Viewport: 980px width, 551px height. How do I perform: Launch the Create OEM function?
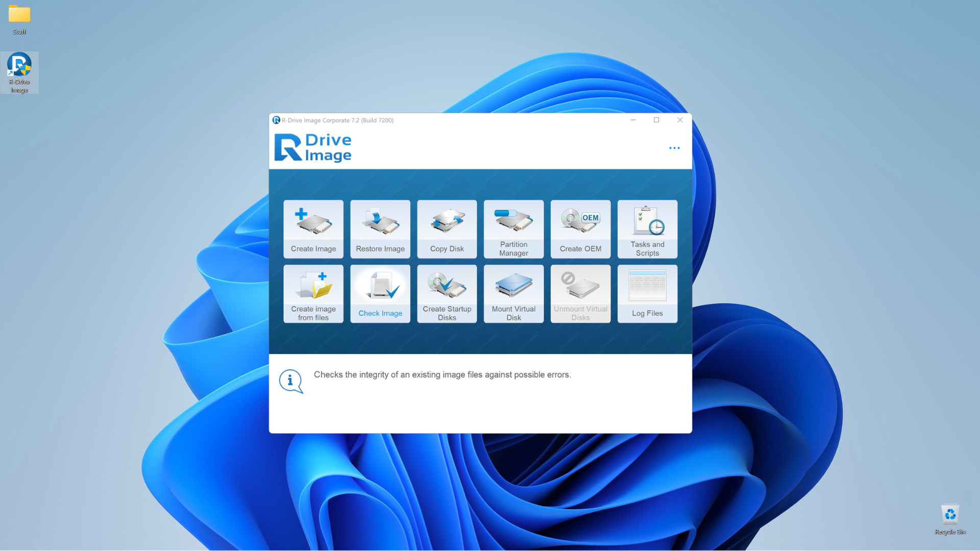580,229
